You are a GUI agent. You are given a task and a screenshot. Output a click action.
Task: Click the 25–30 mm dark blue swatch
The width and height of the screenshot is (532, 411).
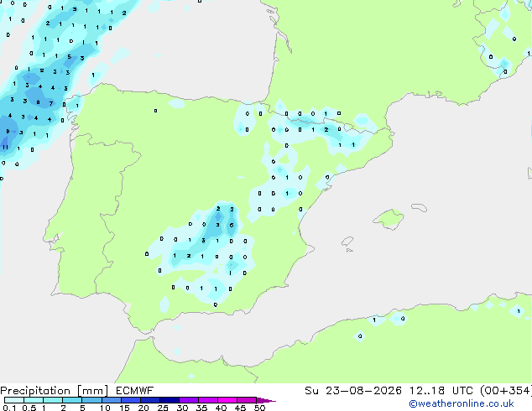click(x=170, y=400)
